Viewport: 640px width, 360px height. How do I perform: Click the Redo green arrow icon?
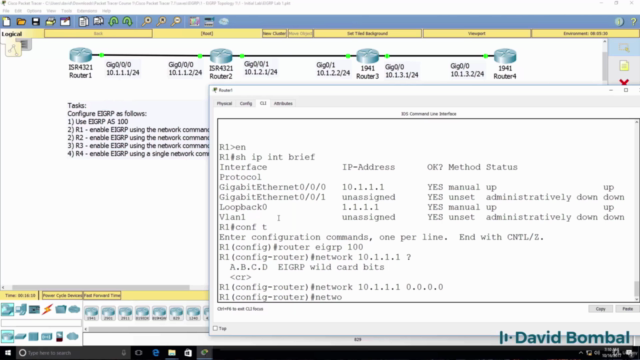coord(127,22)
